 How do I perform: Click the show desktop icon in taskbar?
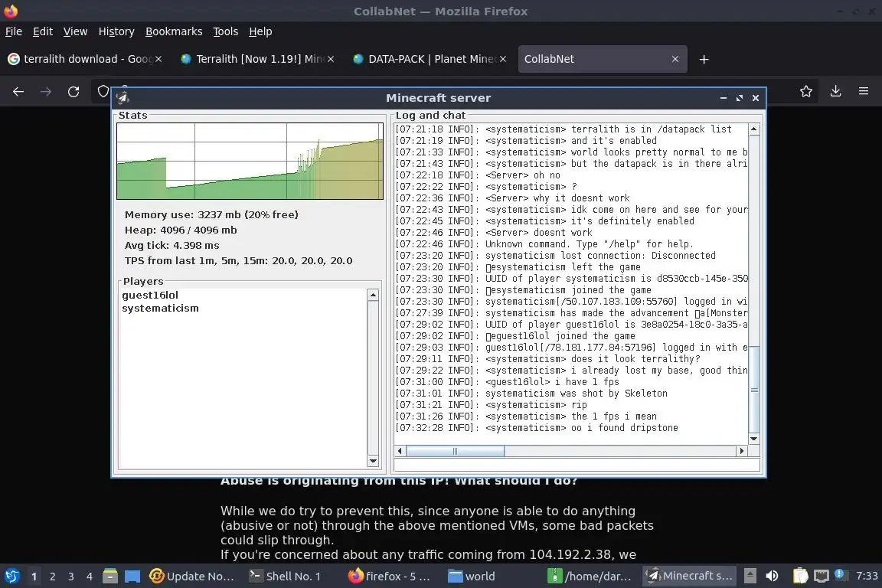coord(132,577)
